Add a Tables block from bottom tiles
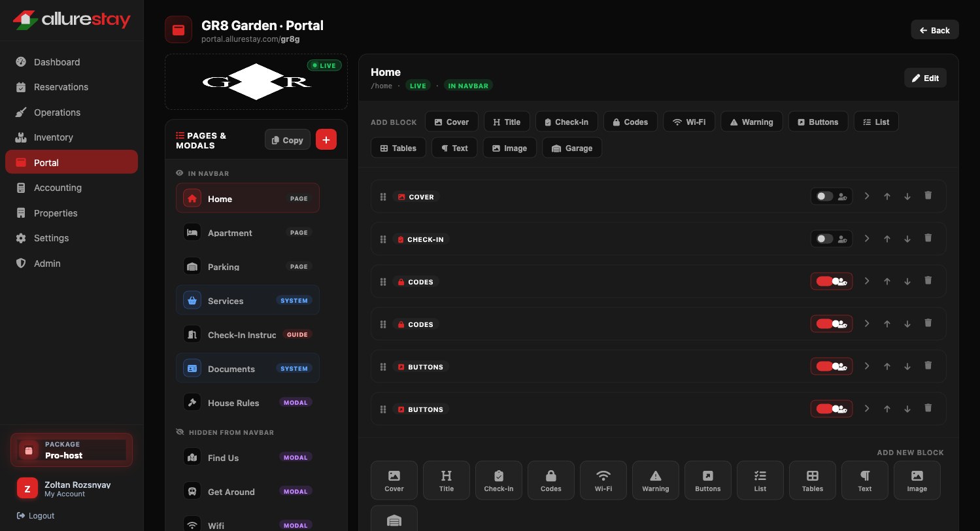 [813, 481]
